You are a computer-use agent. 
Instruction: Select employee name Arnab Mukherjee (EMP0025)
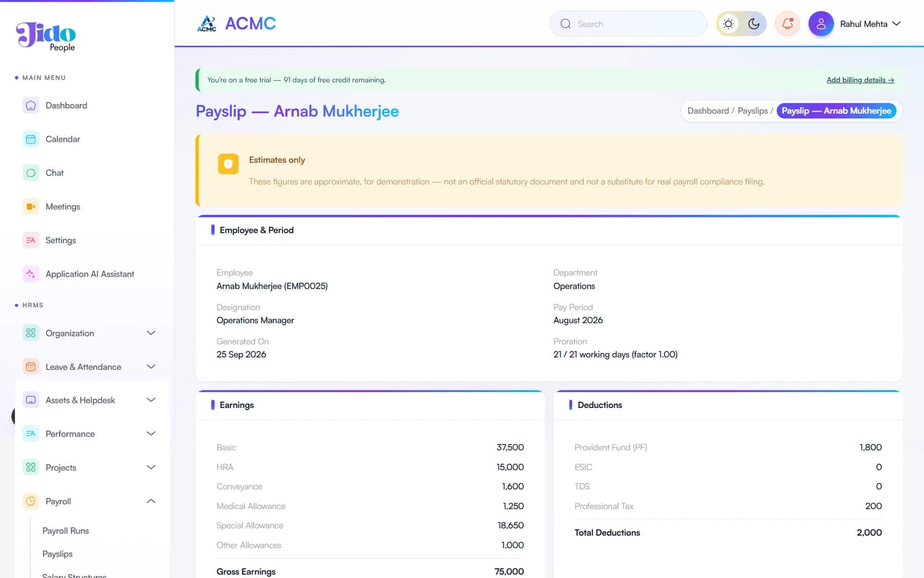(x=272, y=286)
